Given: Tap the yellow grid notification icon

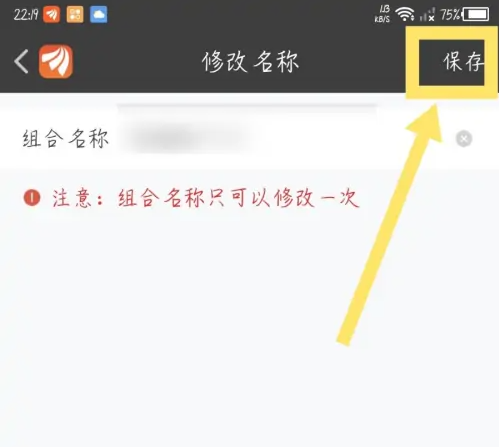Looking at the screenshot, I should click(75, 15).
